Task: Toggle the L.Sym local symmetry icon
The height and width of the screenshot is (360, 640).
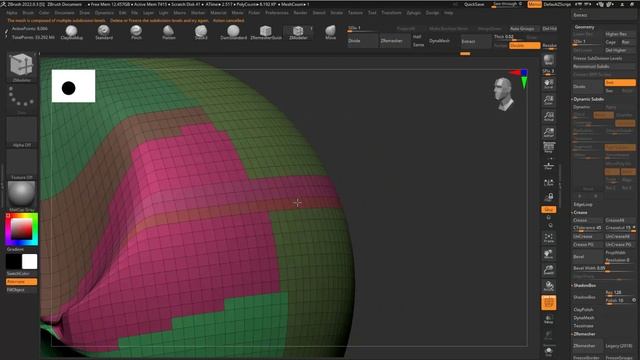Action: [x=549, y=182]
